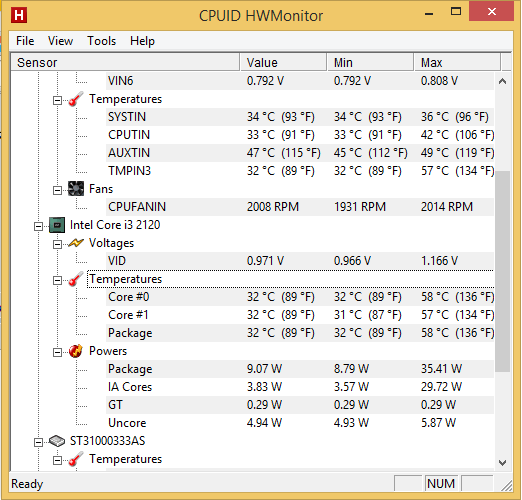Select the Package power row
This screenshot has height=500, width=522.
pos(300,369)
